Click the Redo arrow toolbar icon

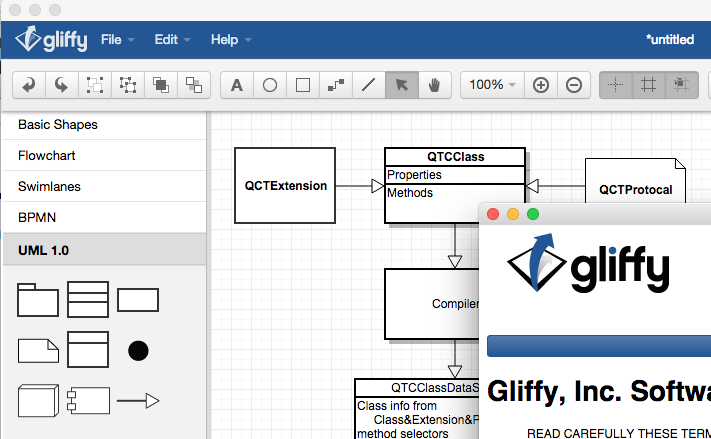[x=62, y=85]
